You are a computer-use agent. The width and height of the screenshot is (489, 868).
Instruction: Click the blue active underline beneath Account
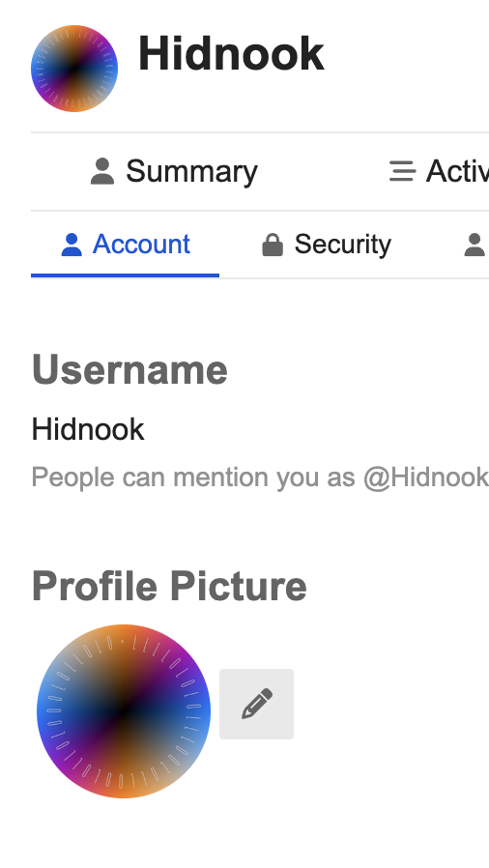point(125,275)
